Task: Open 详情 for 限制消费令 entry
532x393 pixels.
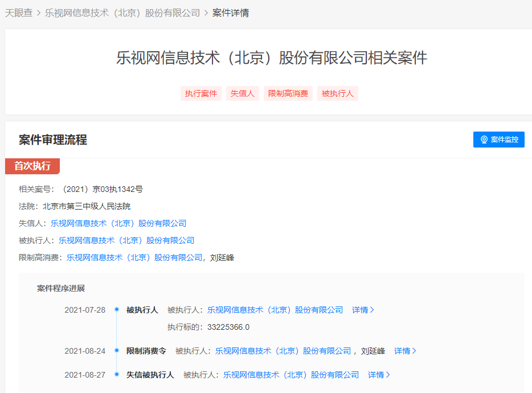Action: pos(405,351)
